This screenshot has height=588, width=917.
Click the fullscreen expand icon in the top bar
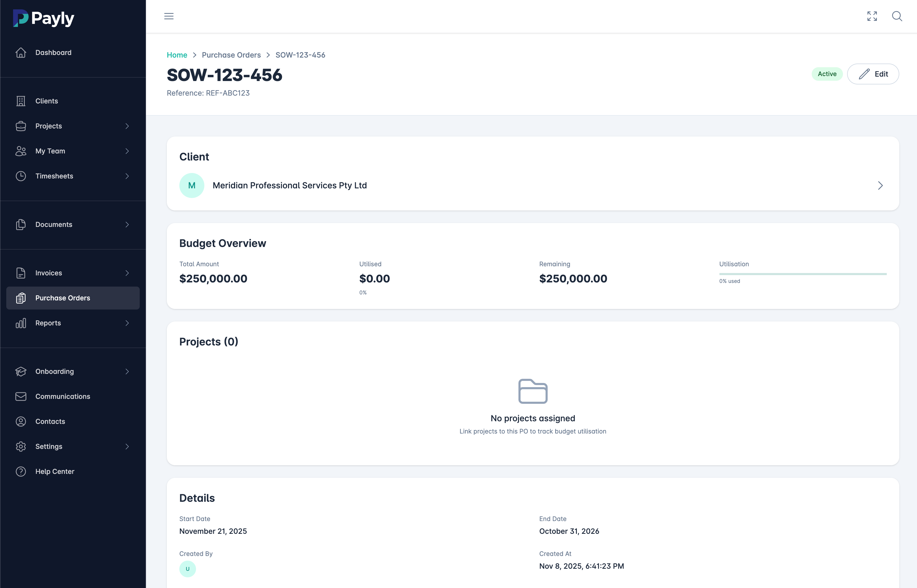click(872, 16)
